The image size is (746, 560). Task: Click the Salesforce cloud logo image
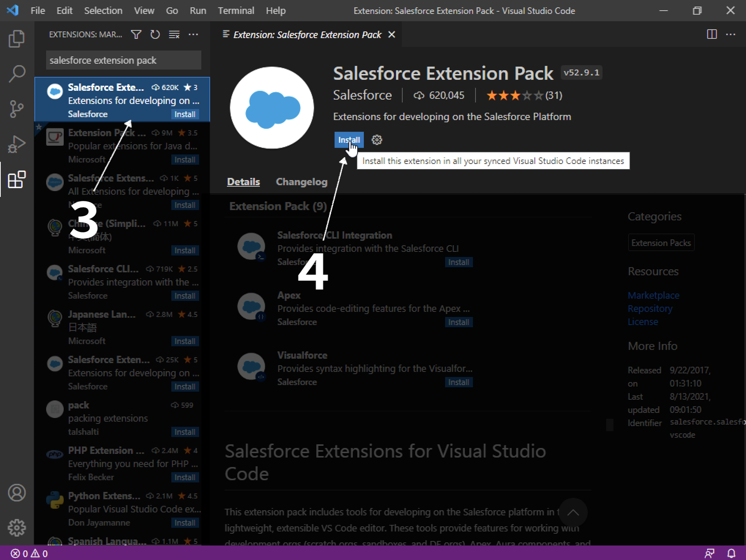pos(272,108)
